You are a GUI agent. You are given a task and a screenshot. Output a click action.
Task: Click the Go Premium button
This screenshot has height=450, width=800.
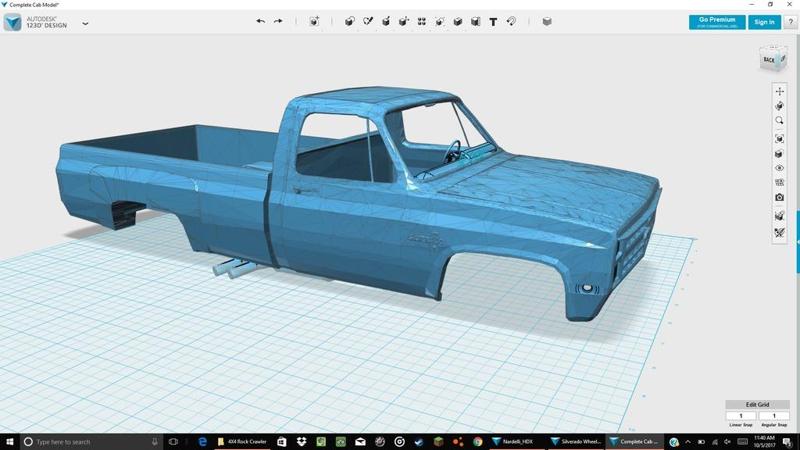pyautogui.click(x=717, y=22)
